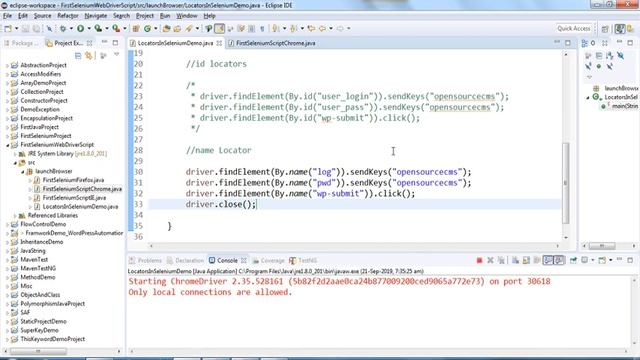Switch to the Problems tab
Image resolution: width=640 pixels, height=360 pixels.
[145, 260]
